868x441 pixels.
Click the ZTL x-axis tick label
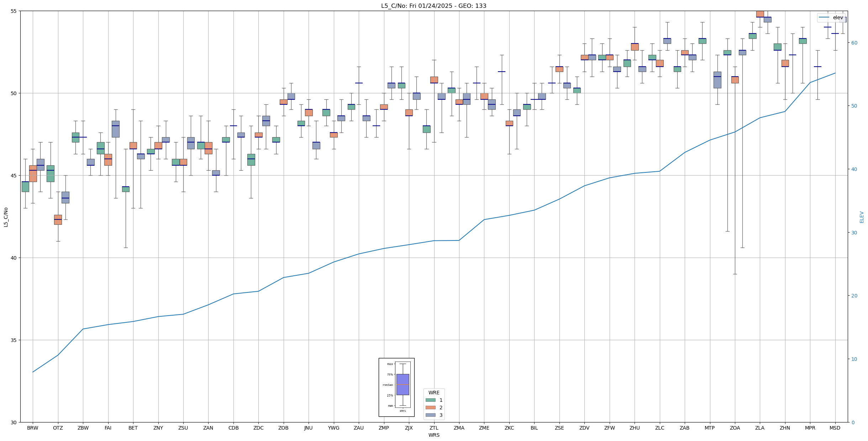(434, 428)
